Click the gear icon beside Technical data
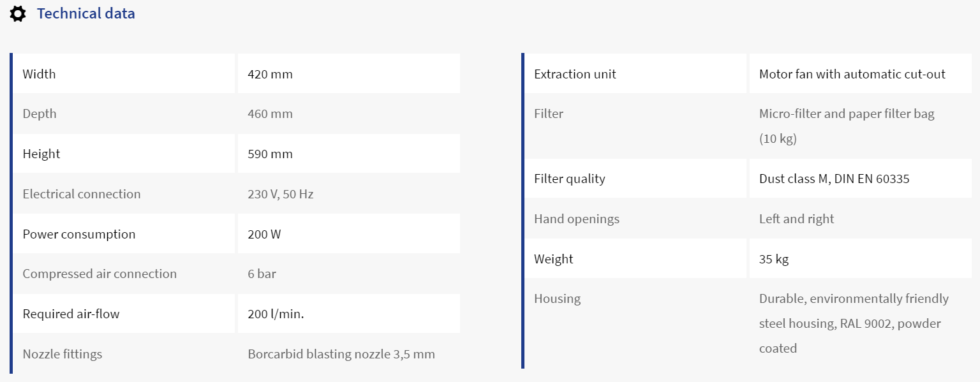Screen dimensions: 980x382 [x=18, y=14]
